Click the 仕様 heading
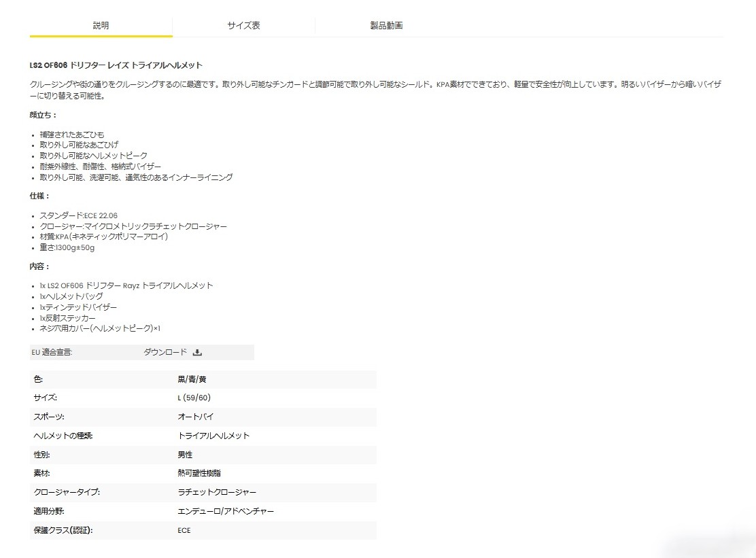This screenshot has width=756, height=558. click(39, 196)
